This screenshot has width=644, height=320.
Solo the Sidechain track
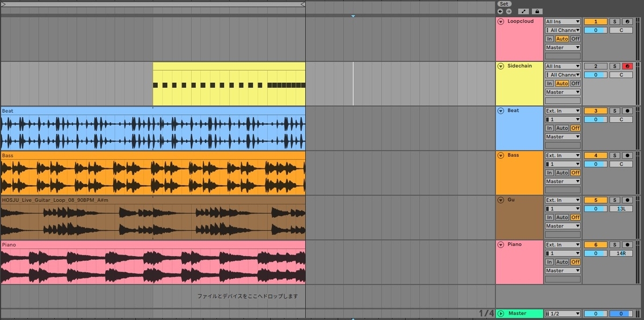(615, 66)
